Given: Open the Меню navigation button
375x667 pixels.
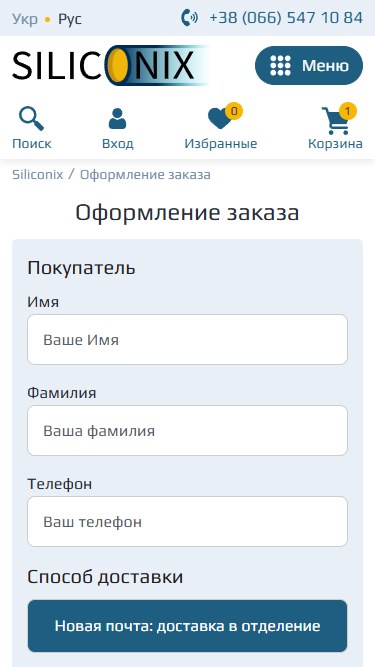Looking at the screenshot, I should [x=309, y=66].
